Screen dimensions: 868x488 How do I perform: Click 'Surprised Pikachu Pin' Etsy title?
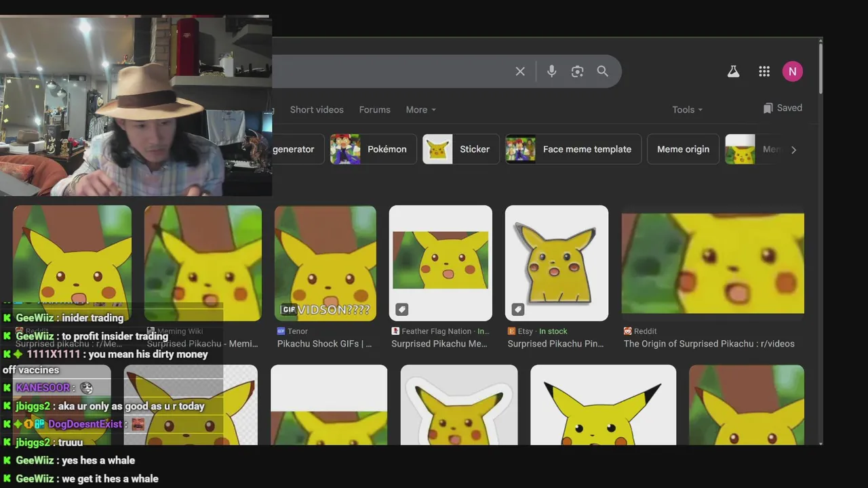click(555, 344)
